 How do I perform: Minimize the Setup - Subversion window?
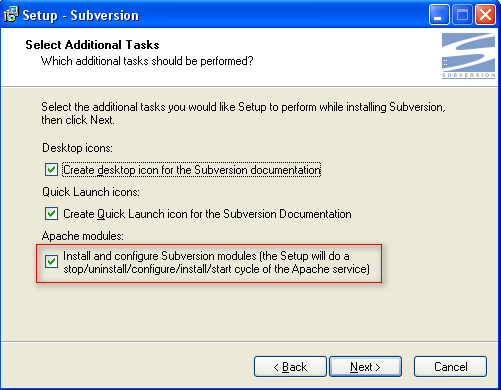click(439, 15)
